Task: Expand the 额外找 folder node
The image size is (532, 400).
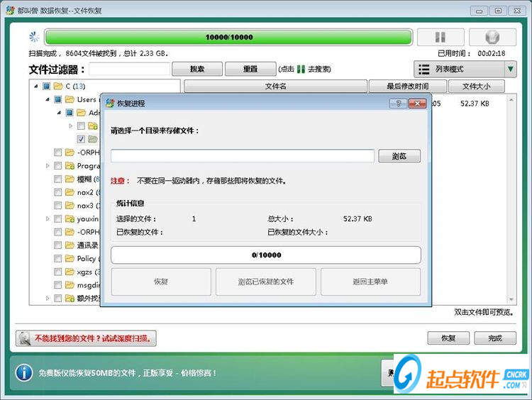Action: tap(48, 298)
